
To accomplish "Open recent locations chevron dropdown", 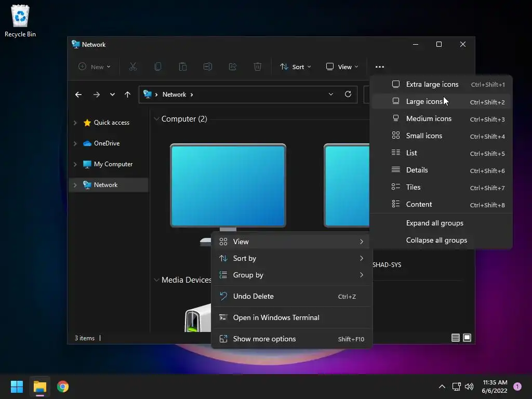I will pyautogui.click(x=112, y=95).
